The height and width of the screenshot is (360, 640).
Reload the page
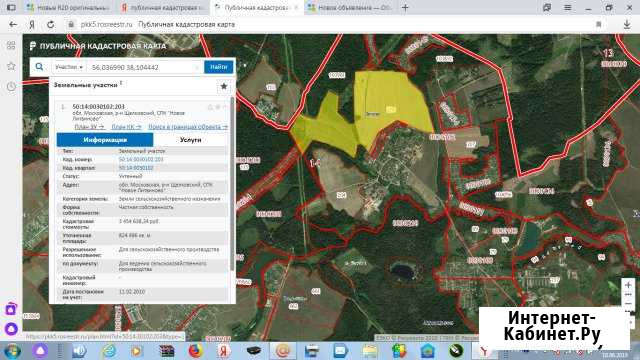pyautogui.click(x=50, y=24)
